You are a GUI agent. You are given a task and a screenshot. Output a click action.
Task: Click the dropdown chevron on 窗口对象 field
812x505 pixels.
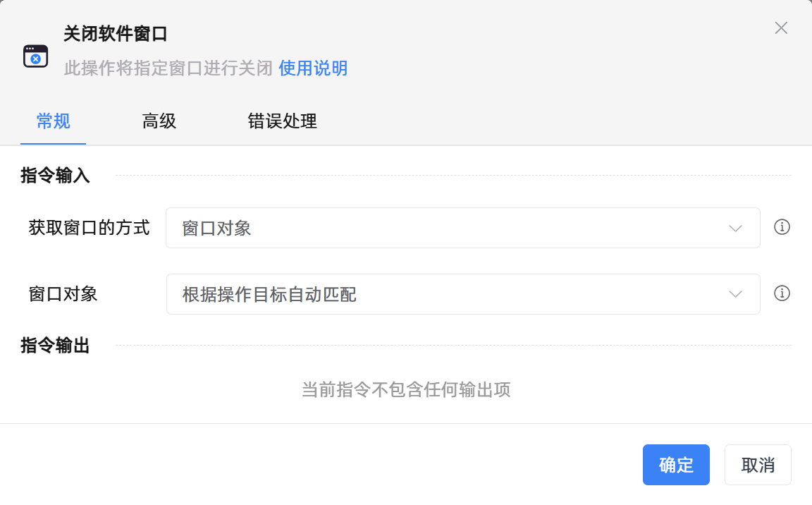pos(735,294)
